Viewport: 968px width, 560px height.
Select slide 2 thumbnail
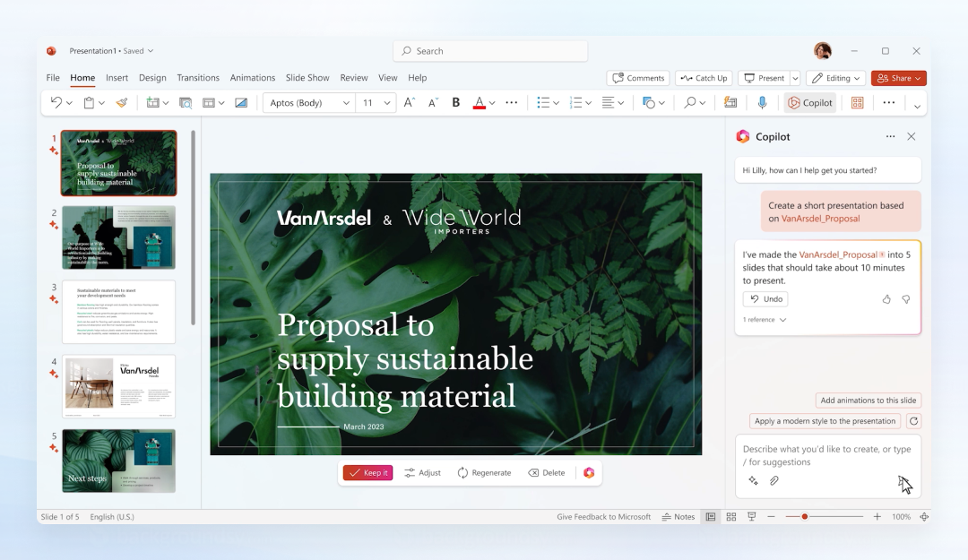point(118,237)
